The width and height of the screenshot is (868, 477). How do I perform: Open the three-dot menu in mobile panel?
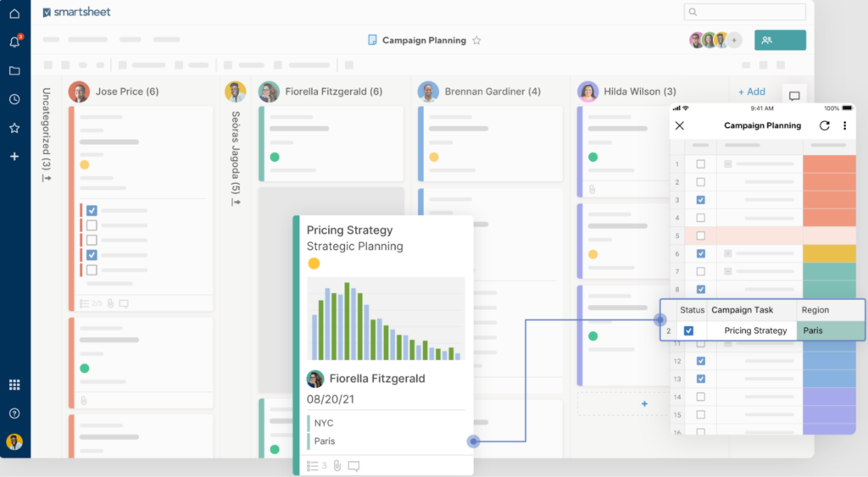pos(845,125)
